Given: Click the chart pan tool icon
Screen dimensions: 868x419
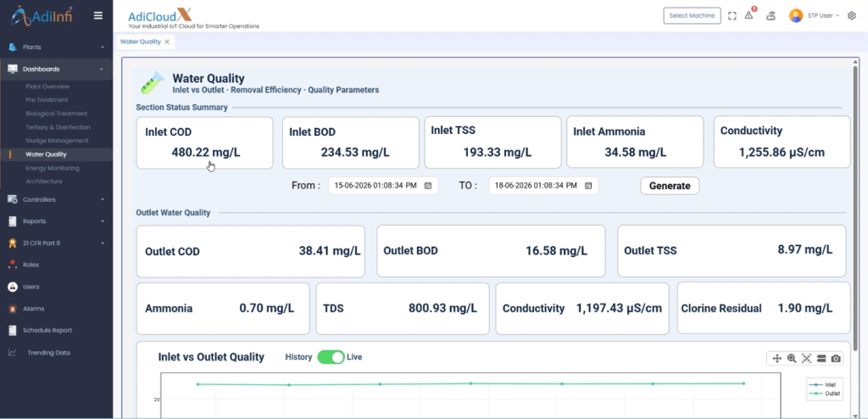Looking at the screenshot, I should [776, 359].
